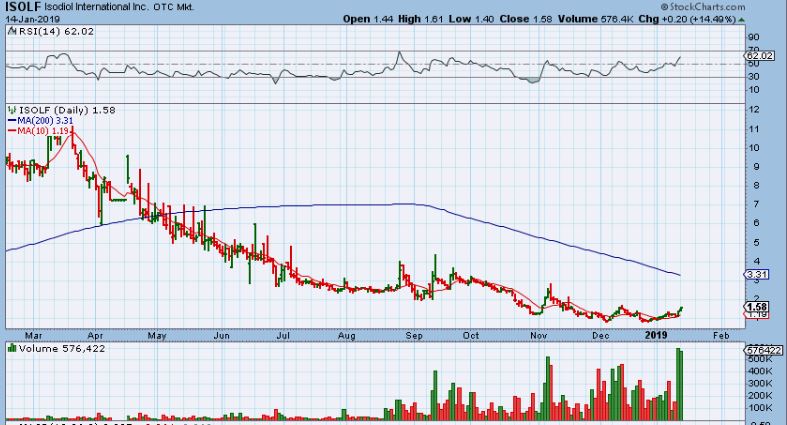Click the Feb label on time axis
This screenshot has width=787, height=425.
point(721,335)
